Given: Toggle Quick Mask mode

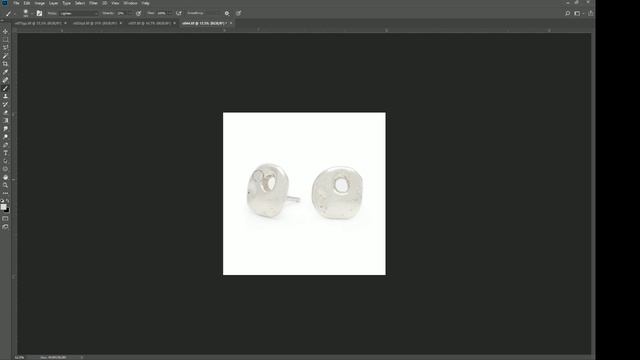Looking at the screenshot, I should click(5, 219).
